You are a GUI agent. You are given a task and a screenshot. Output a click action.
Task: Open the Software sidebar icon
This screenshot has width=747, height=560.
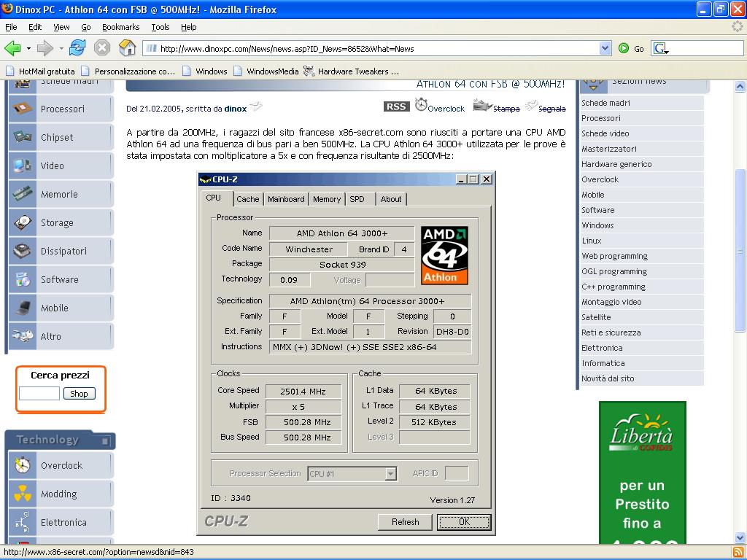pos(23,279)
